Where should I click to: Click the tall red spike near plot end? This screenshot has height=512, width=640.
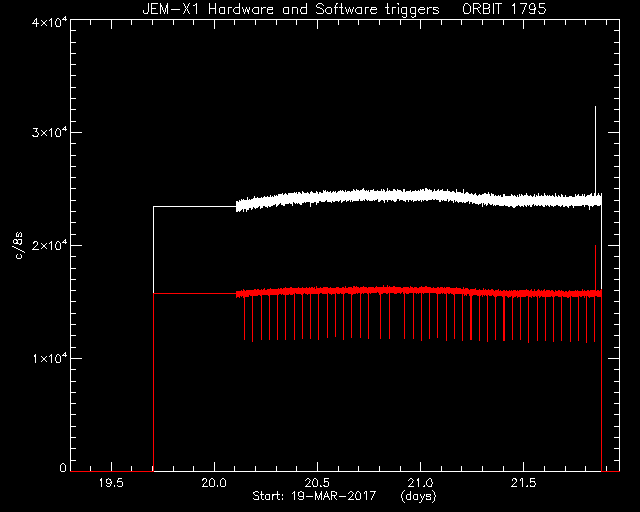596,267
